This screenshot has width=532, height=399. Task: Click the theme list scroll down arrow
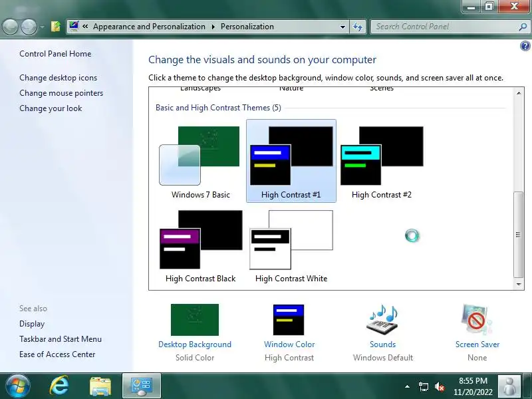tap(519, 285)
